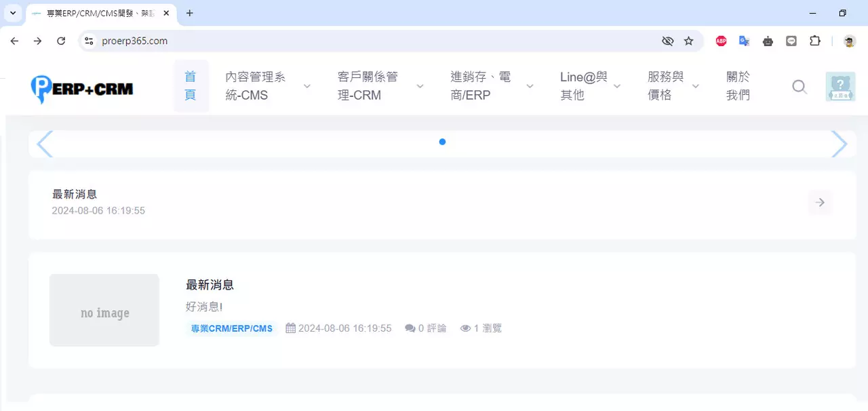Click the no image post thumbnail
The height and width of the screenshot is (411, 868).
point(104,310)
